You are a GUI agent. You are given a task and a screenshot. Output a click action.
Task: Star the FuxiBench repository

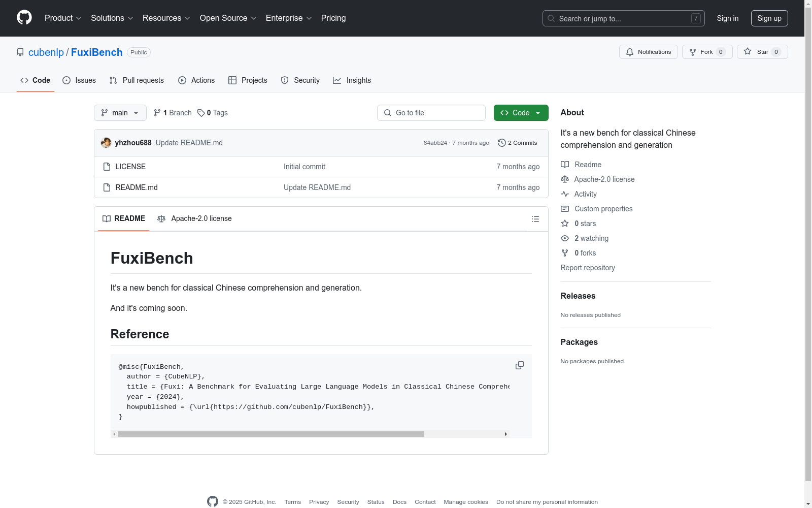(762, 52)
